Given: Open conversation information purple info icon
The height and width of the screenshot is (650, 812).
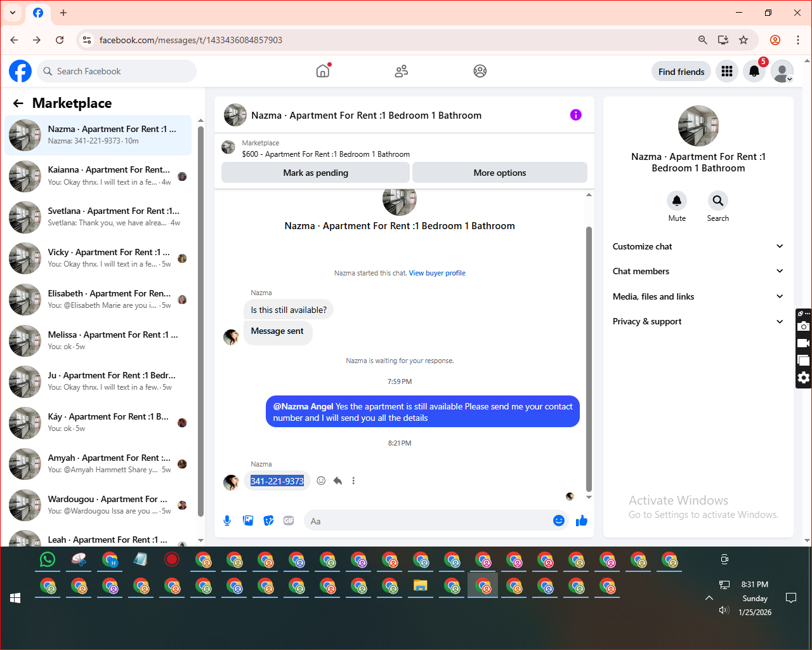Looking at the screenshot, I should [576, 115].
